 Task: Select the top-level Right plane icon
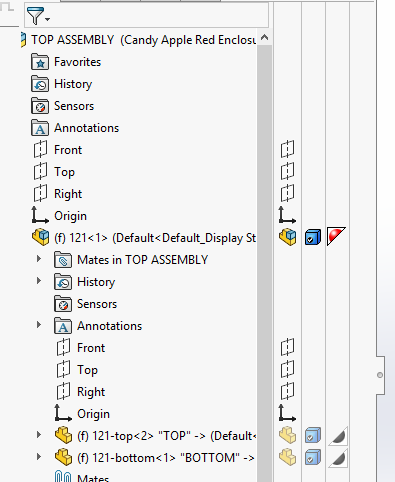[40, 193]
